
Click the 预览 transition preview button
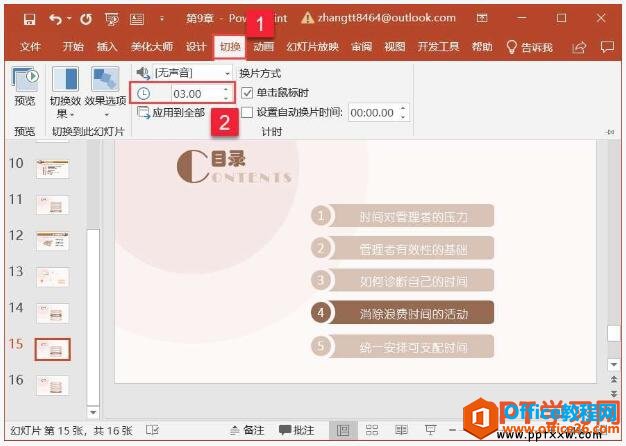click(x=25, y=87)
